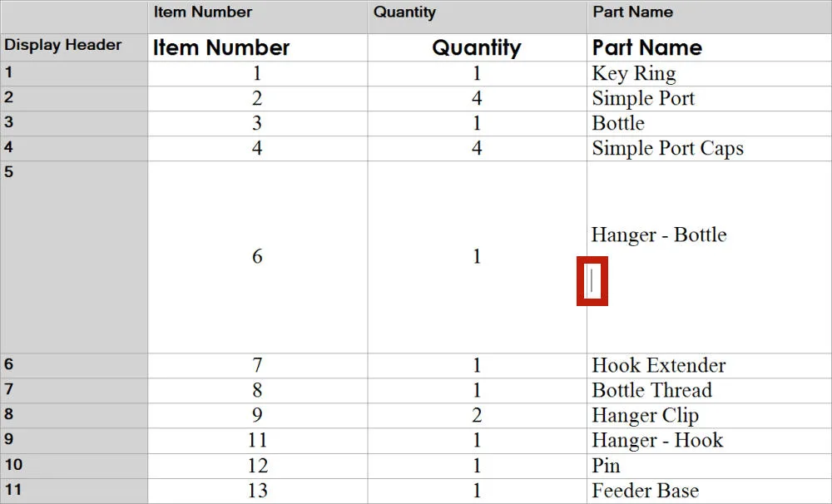Click the bold Part Name display header cell
This screenshot has width=832, height=504.
(710, 47)
